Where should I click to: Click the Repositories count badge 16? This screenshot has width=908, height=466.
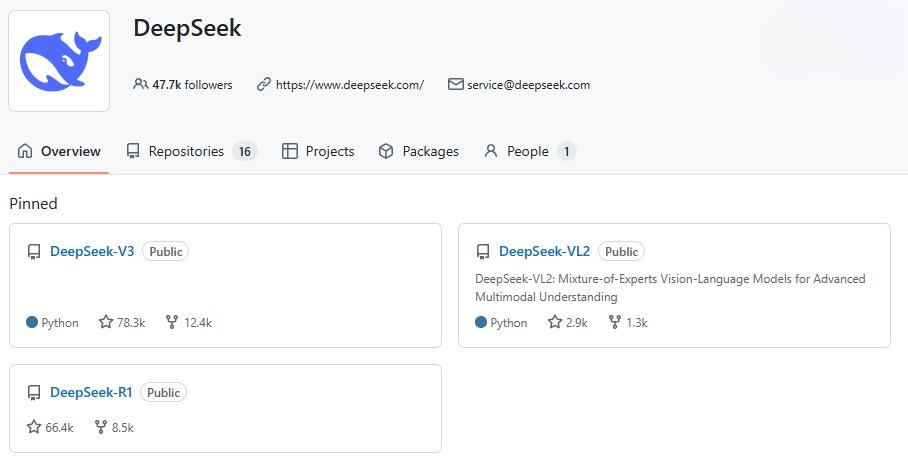pos(245,152)
